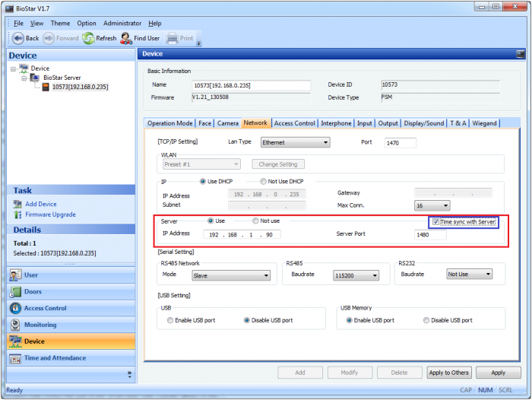Click the Server Port input field
The width and height of the screenshot is (532, 400).
tap(430, 235)
